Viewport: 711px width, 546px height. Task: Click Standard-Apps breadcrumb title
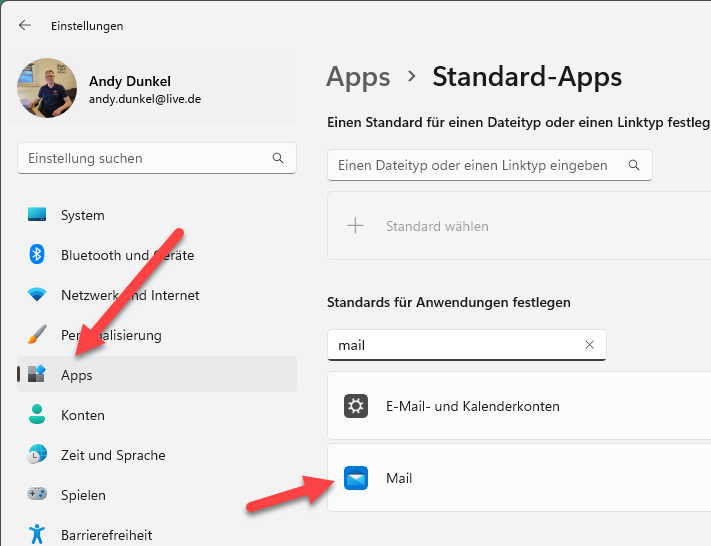(527, 76)
